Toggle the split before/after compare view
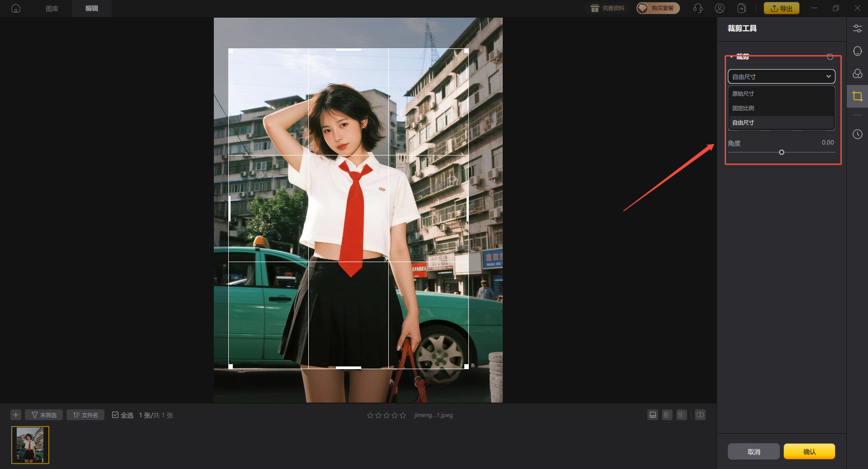868x469 pixels. (x=700, y=415)
